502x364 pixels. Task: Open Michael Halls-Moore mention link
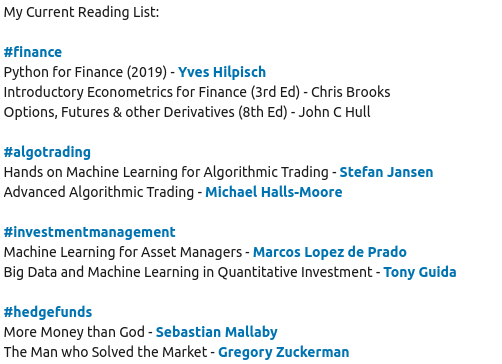pyautogui.click(x=274, y=192)
